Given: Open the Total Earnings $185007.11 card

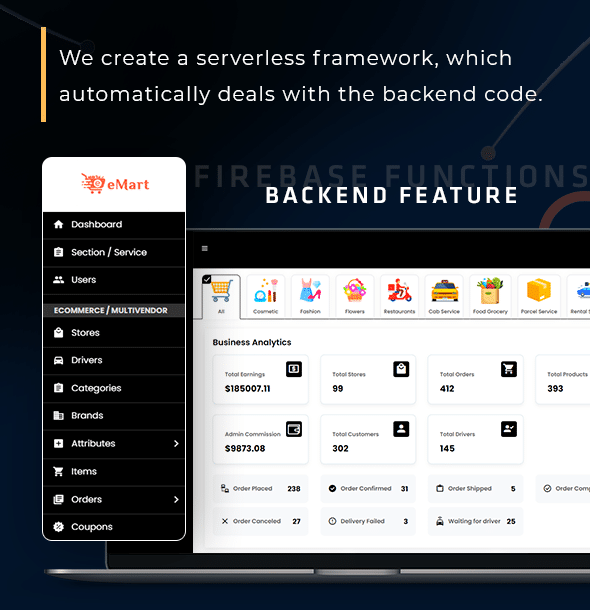Looking at the screenshot, I should (x=261, y=379).
